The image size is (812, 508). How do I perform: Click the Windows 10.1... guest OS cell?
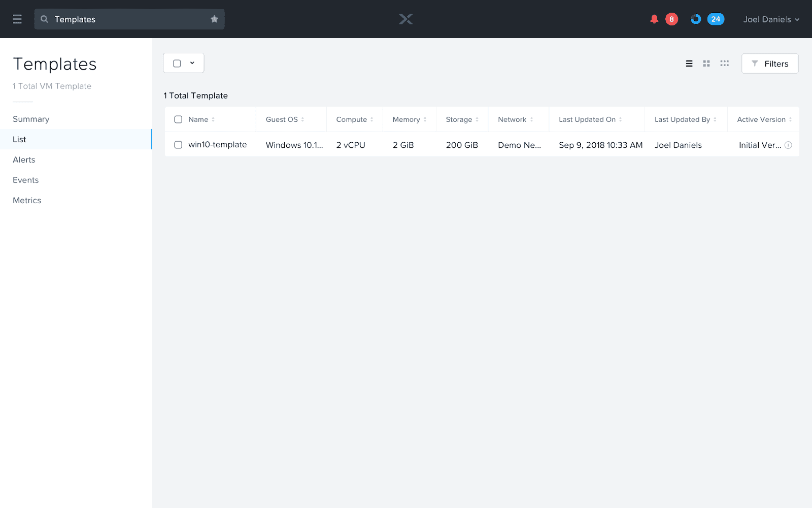click(x=294, y=145)
